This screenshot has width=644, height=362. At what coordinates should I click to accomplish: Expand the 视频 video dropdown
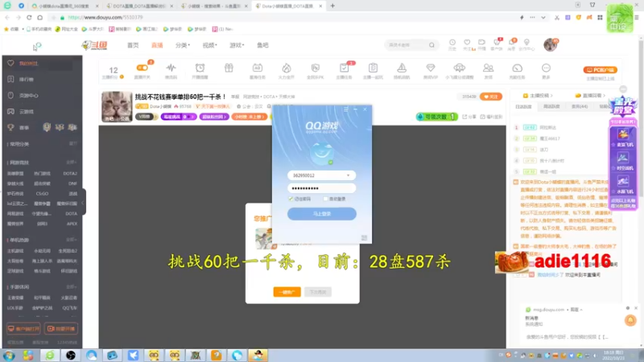pos(209,45)
